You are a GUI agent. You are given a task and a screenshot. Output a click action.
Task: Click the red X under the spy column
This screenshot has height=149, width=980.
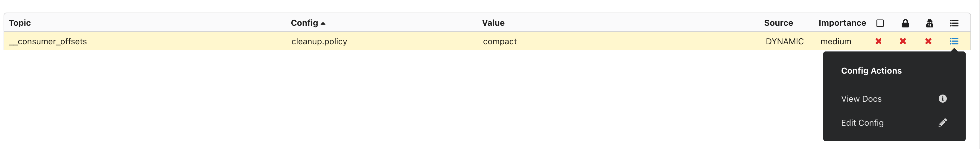tap(928, 41)
